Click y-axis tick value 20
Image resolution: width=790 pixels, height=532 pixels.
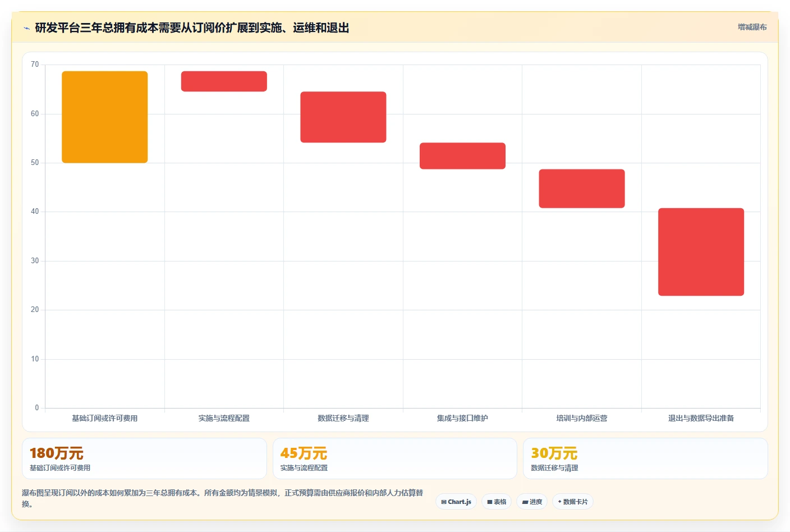(35, 310)
